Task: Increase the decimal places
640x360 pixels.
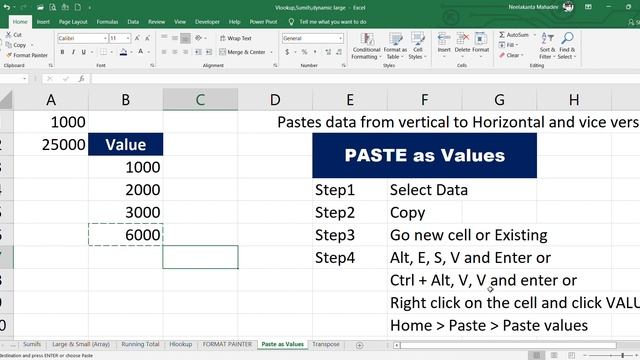Action: click(x=328, y=52)
